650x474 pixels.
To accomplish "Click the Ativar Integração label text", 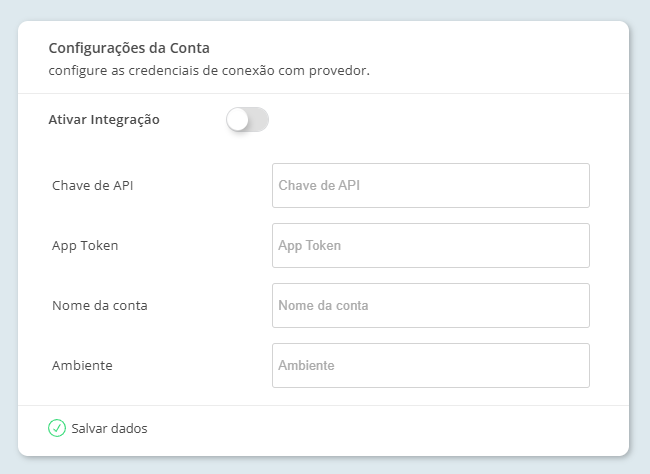I will [x=104, y=120].
